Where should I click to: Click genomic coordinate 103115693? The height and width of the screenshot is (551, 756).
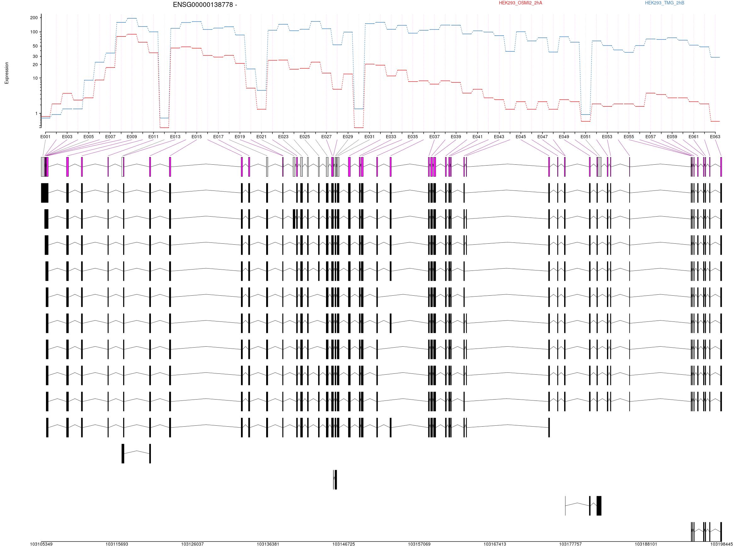pos(117,544)
